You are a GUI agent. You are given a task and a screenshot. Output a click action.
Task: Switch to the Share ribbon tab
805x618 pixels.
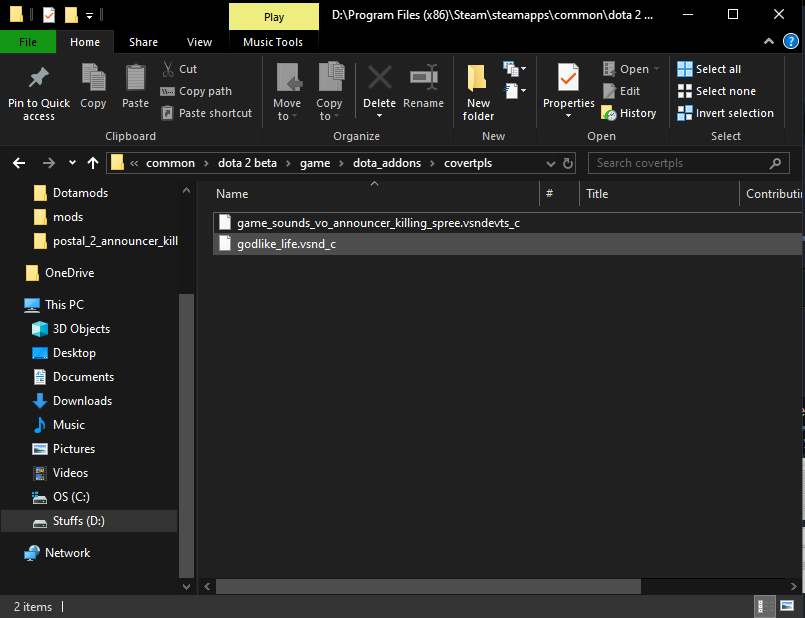(x=143, y=42)
